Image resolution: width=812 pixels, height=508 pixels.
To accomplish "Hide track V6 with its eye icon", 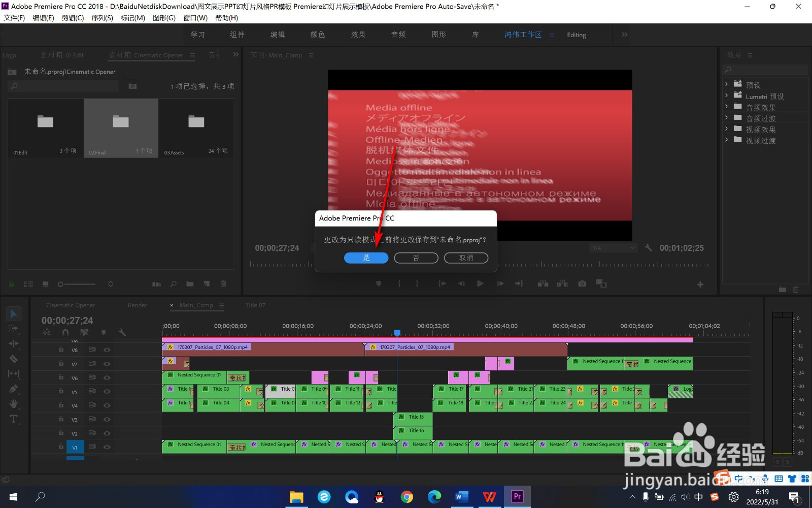I will pos(107,377).
